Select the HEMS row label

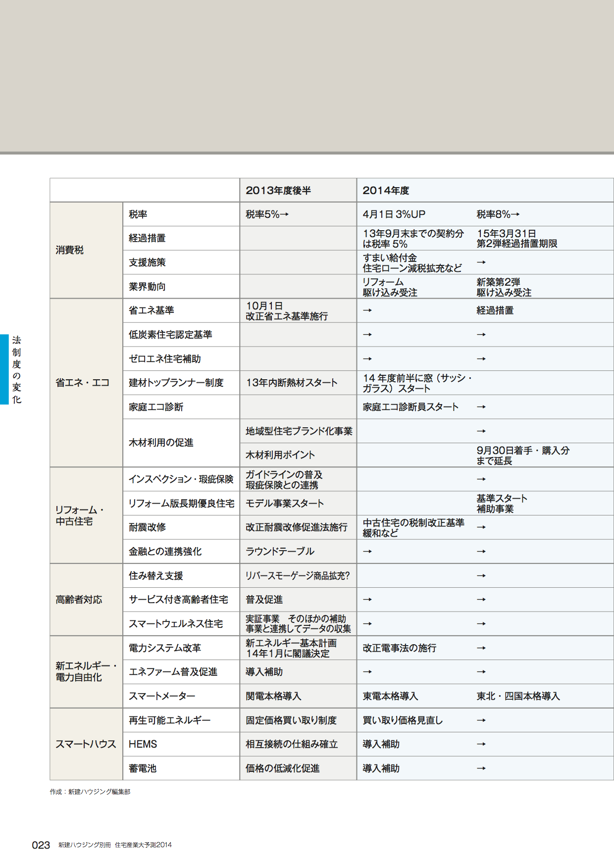143,744
